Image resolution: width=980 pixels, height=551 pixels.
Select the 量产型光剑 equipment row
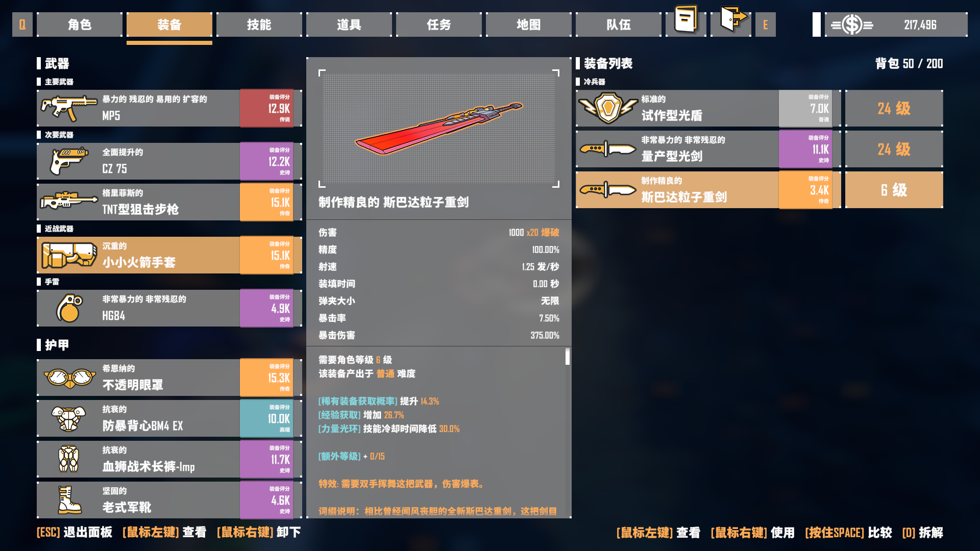click(708, 149)
